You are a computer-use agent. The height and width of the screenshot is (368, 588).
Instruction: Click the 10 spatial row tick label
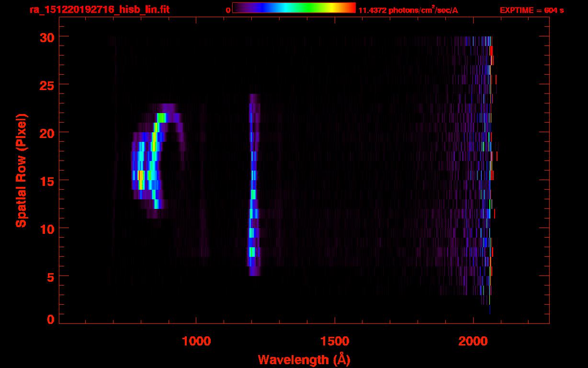click(47, 229)
